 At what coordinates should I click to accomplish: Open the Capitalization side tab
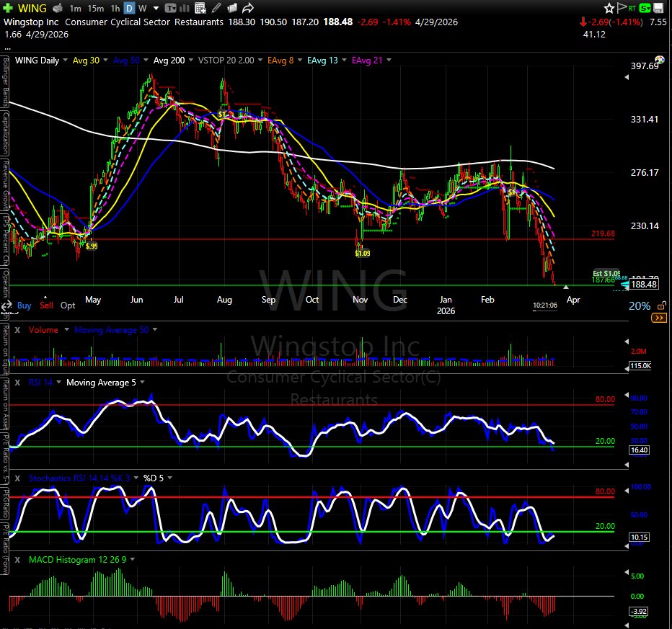pyautogui.click(x=5, y=133)
